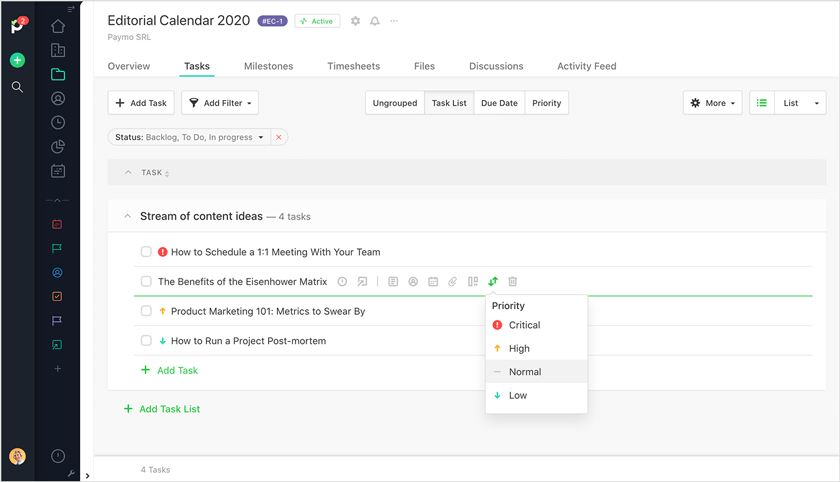
Task: Open the user avatar profile
Action: click(x=17, y=456)
